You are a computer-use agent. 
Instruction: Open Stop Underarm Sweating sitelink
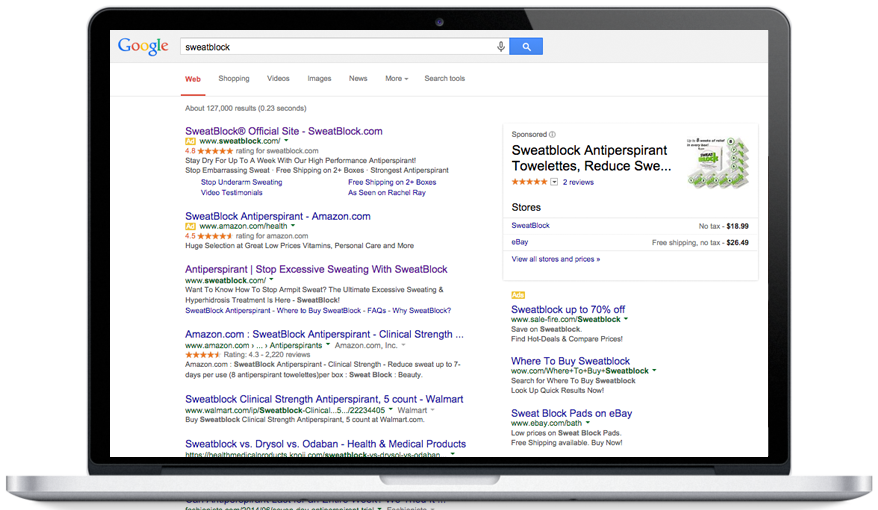[x=241, y=182]
